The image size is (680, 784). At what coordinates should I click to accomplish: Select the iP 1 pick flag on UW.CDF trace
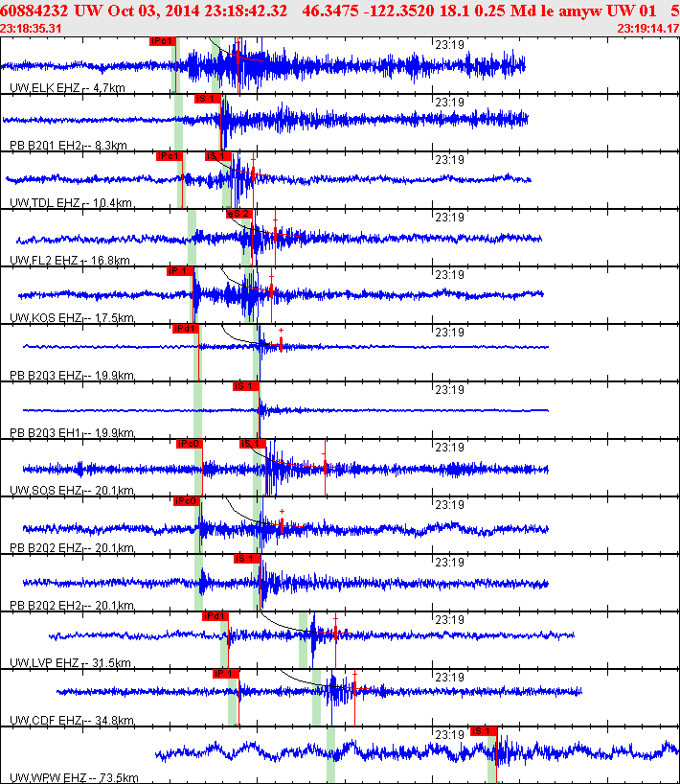(x=226, y=674)
